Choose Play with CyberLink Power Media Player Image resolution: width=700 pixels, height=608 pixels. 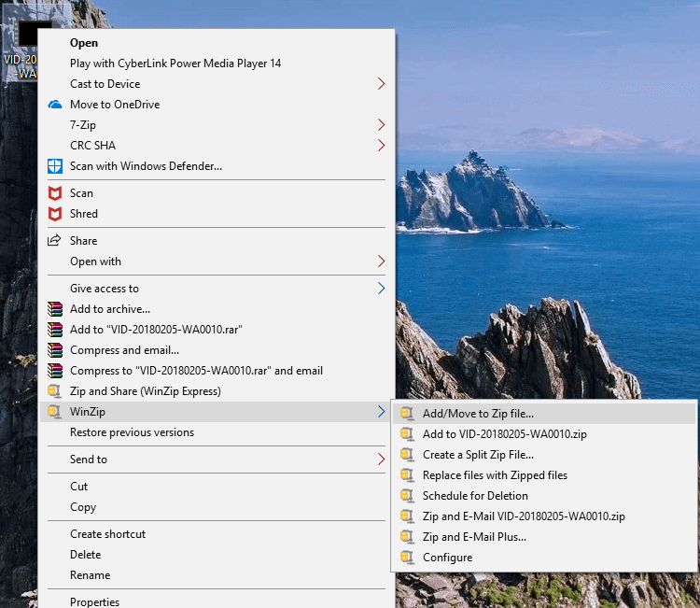(175, 64)
